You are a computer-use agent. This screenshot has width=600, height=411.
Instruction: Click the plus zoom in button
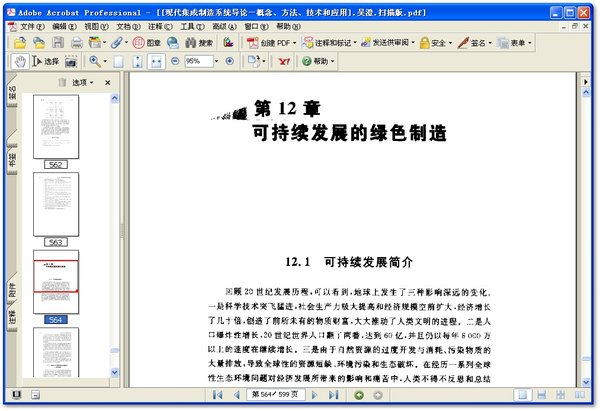point(230,61)
